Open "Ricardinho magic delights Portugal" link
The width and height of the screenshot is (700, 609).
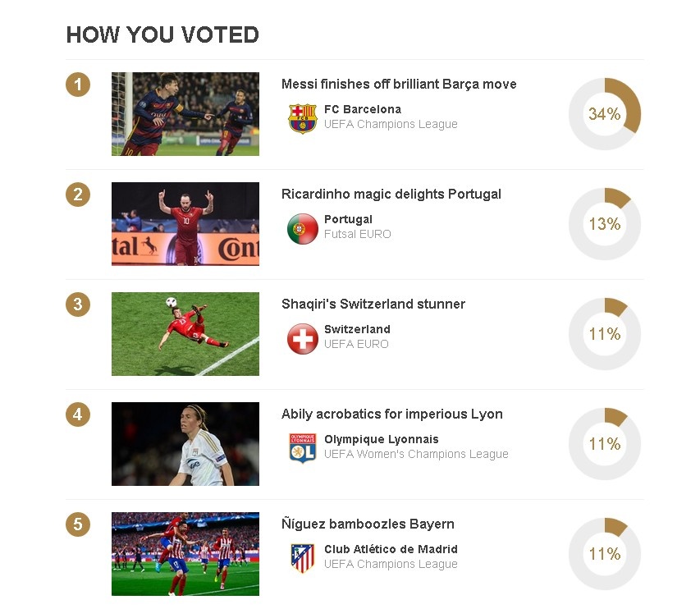coord(391,194)
